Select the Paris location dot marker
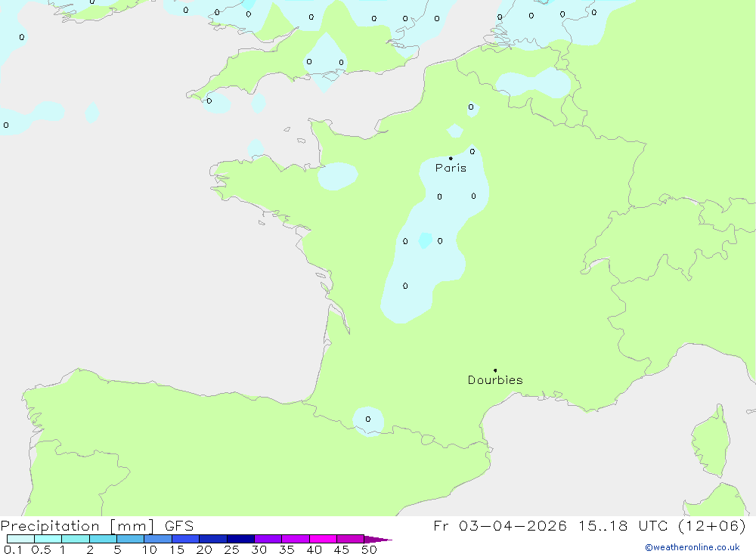This screenshot has width=756, height=554. pyautogui.click(x=451, y=158)
